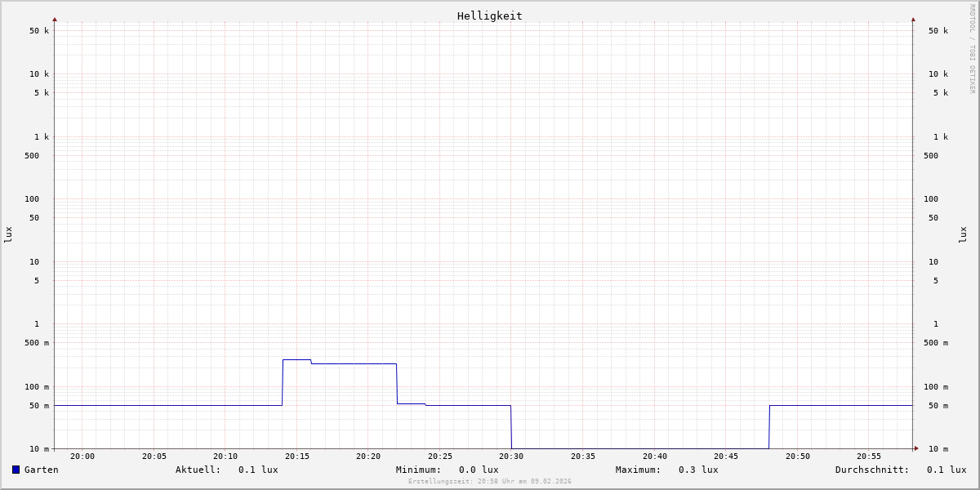The image size is (980, 490).
Task: Click the Helligkeit chart title
Action: coord(489,16)
